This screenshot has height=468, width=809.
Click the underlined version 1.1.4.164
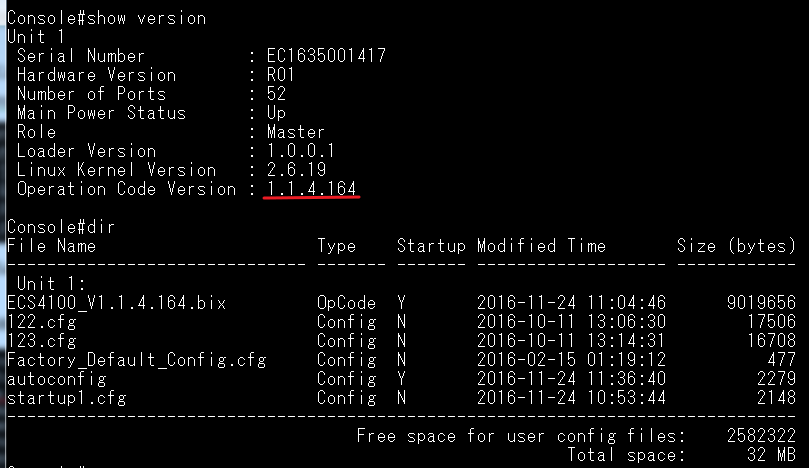click(x=312, y=189)
